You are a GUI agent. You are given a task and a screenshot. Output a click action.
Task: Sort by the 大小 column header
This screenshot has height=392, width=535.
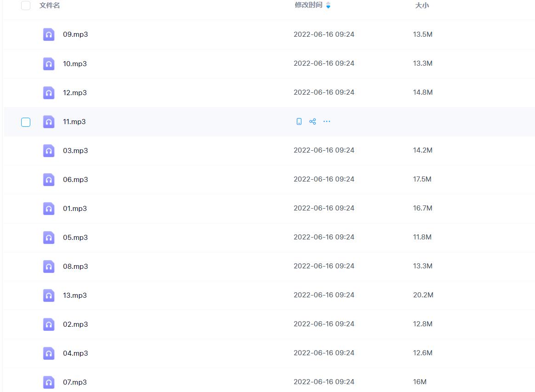point(422,6)
